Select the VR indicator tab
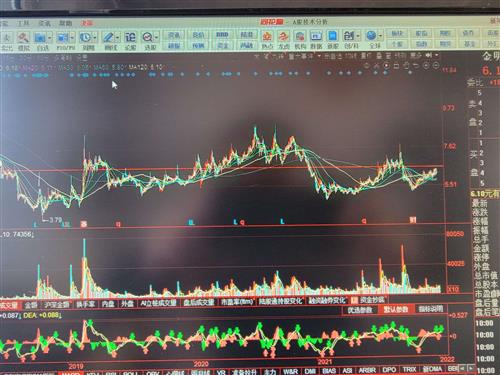Screen dimensions: 500x375 click(x=221, y=372)
